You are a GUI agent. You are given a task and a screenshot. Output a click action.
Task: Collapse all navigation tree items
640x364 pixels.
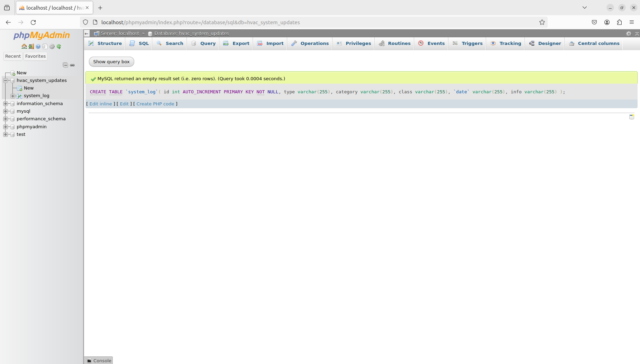point(65,65)
